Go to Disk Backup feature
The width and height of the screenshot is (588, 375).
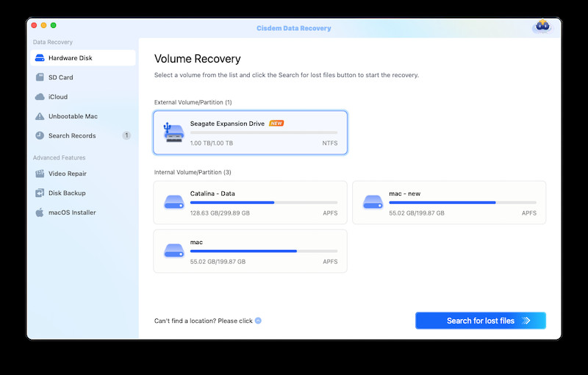83,193
